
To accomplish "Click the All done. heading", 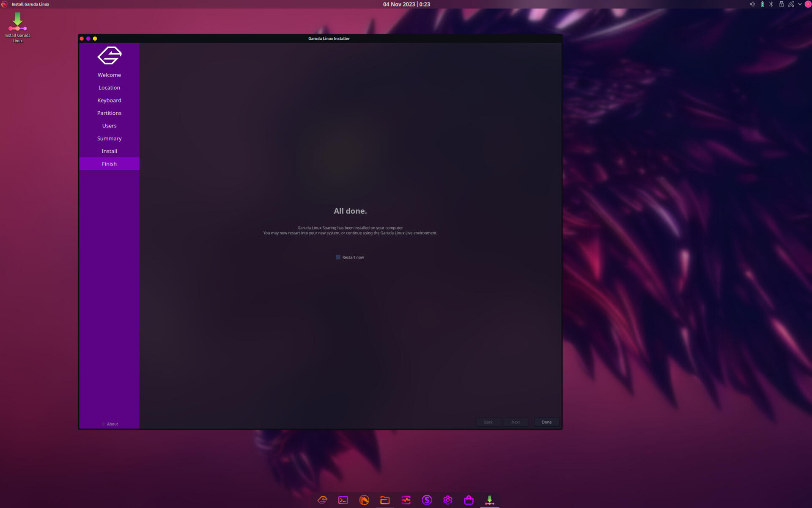I will point(350,211).
